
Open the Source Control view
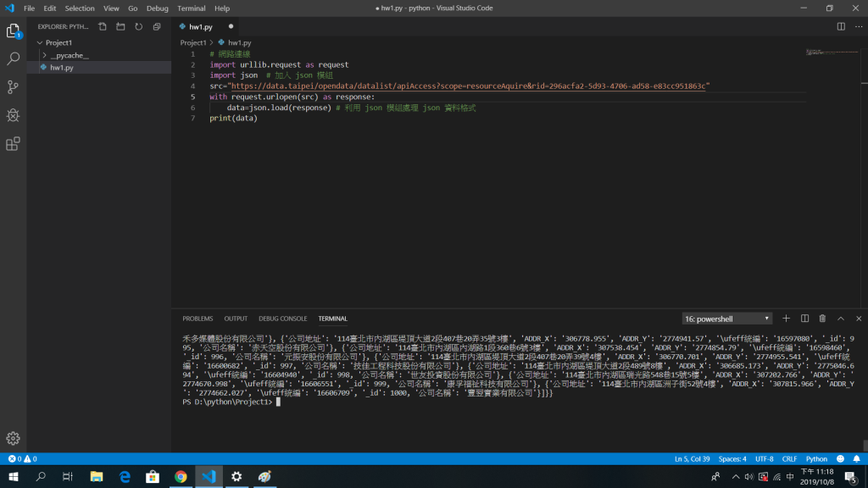14,87
